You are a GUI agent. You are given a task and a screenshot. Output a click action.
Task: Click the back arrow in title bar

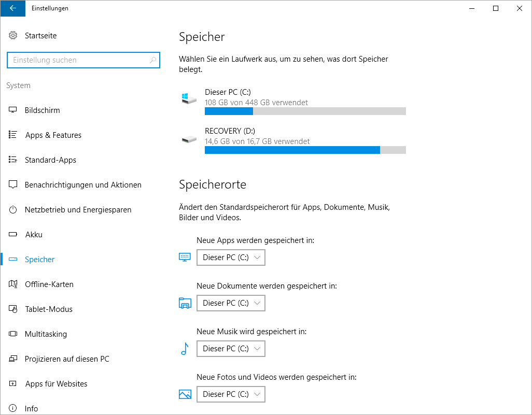pyautogui.click(x=12, y=8)
